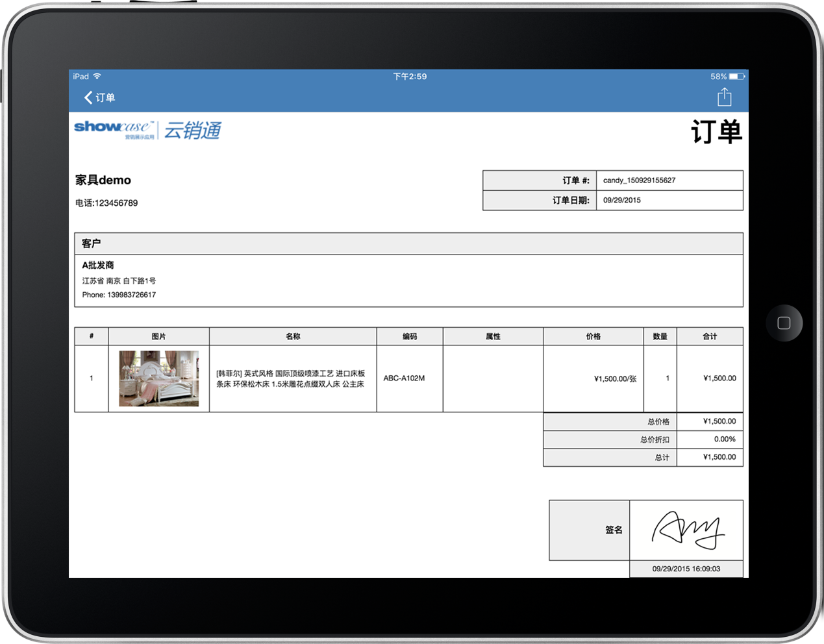Tap the showcase 云销通 logo

pos(147,130)
